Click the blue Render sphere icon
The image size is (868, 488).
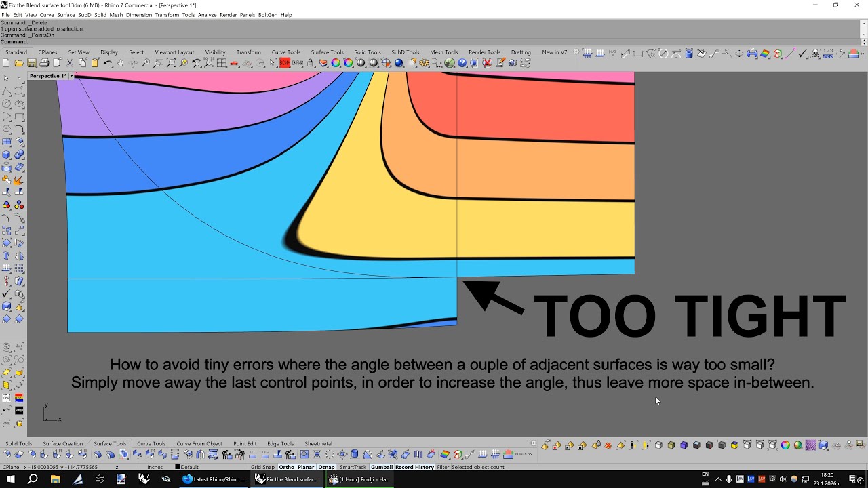coord(399,63)
